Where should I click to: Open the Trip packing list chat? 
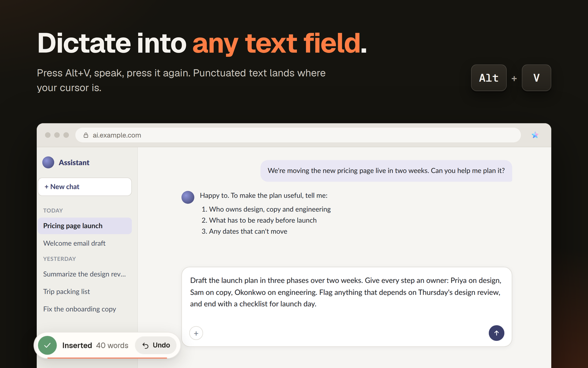(85, 292)
